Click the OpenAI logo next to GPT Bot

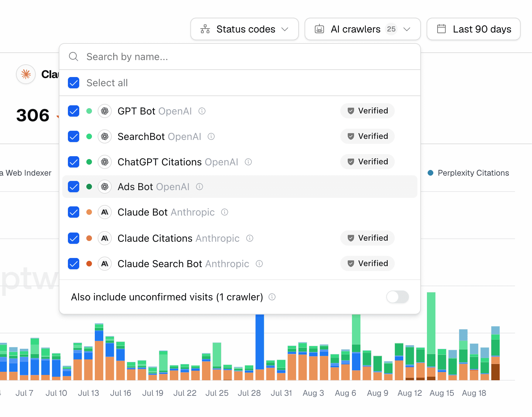coord(105,111)
